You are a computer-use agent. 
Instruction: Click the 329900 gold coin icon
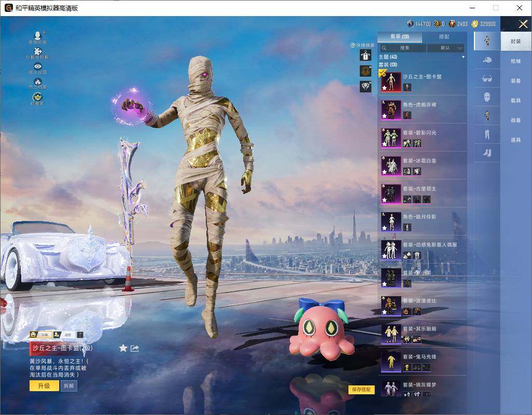[x=474, y=24]
